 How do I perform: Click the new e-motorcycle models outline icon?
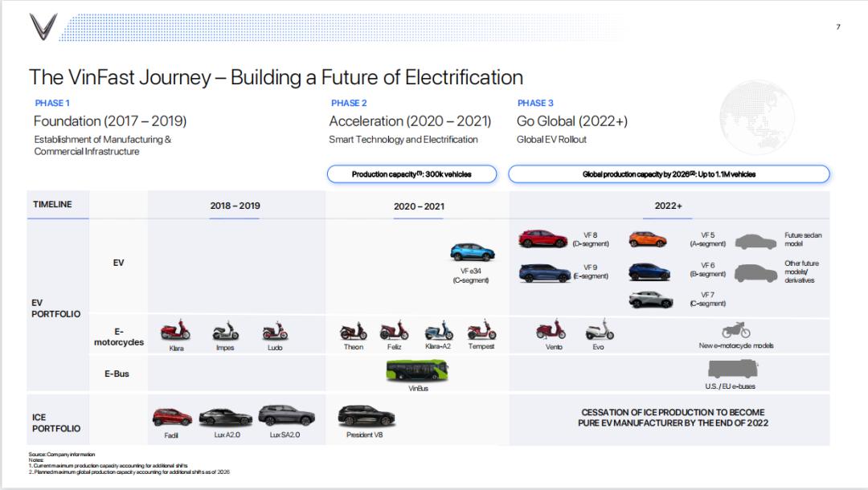pos(736,330)
